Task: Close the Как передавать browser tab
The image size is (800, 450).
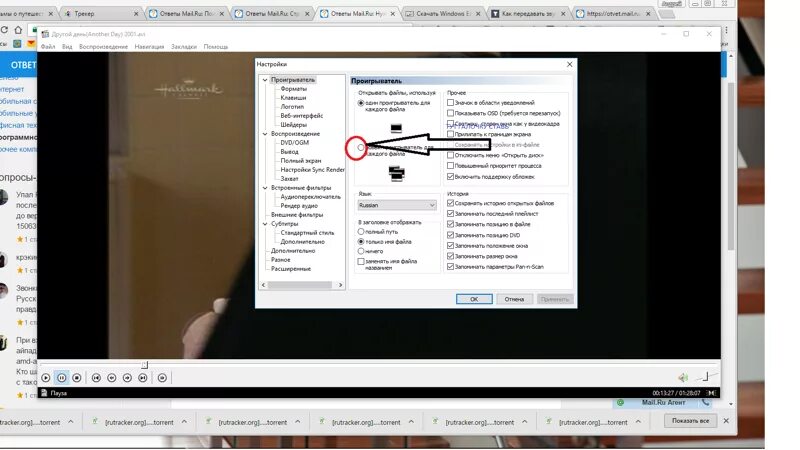Action: pyautogui.click(x=563, y=14)
